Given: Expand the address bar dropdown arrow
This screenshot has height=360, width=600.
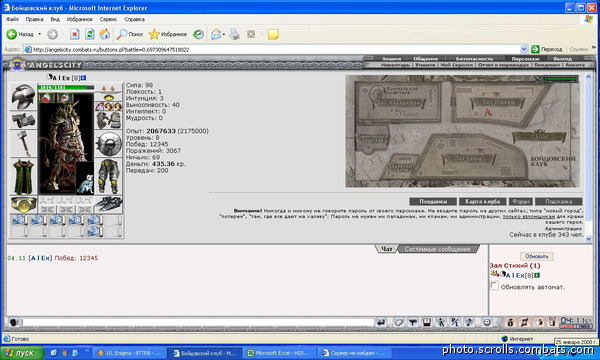Looking at the screenshot, I should click(524, 49).
